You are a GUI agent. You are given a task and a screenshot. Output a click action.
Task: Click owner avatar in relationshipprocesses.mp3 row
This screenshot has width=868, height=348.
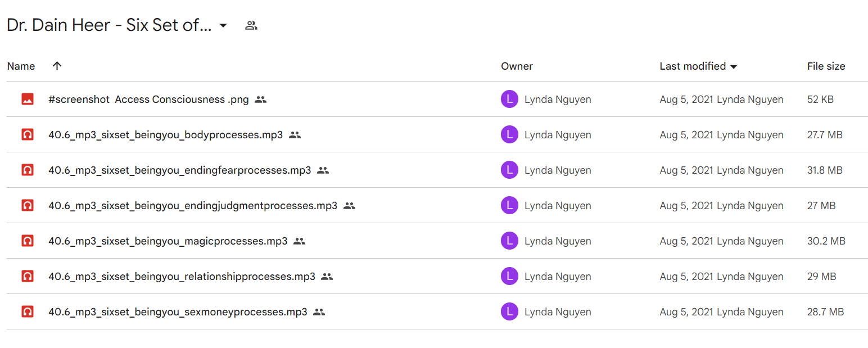point(509,277)
